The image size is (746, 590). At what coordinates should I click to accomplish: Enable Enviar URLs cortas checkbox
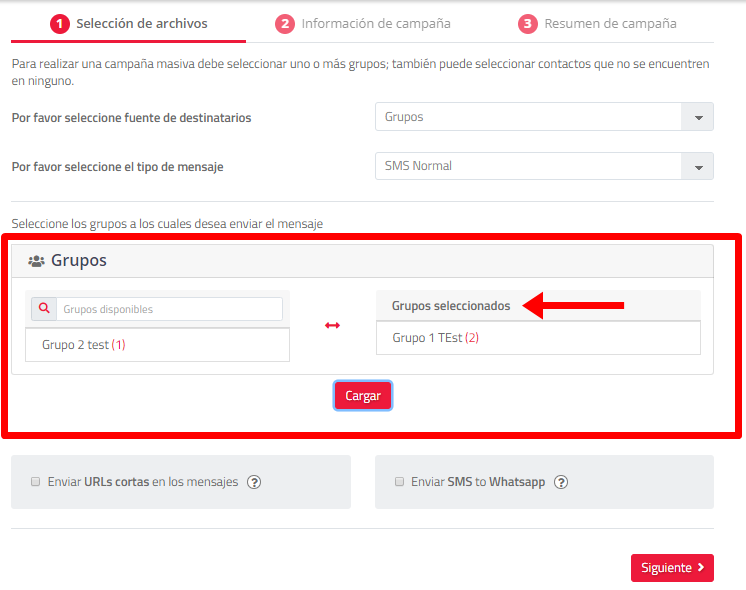coord(35,482)
